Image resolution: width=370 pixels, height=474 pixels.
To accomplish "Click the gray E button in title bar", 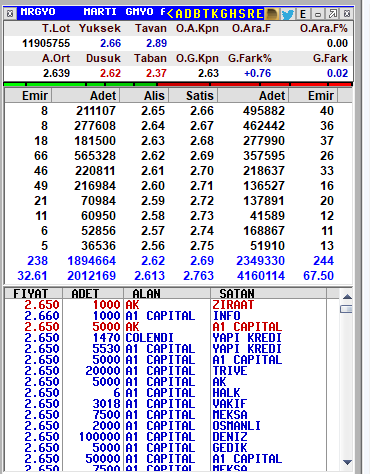I will [303, 14].
